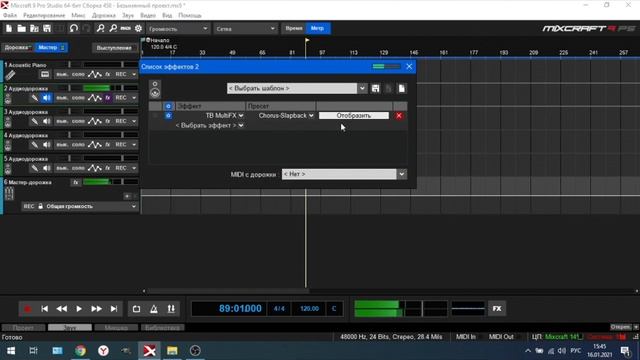The width and height of the screenshot is (640, 360).
Task: Click the horizontal timeline scrollbar
Action: tap(227, 291)
